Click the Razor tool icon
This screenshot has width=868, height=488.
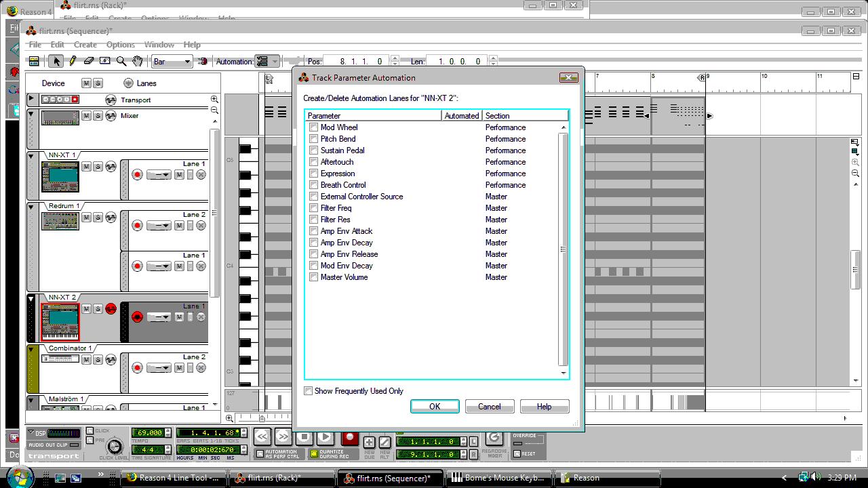point(105,61)
